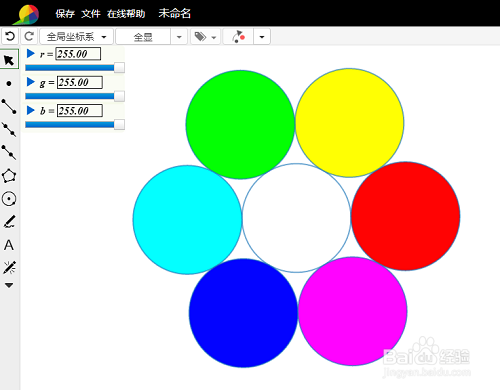This screenshot has width=500, height=390.
Task: Click the colorful app logo
Action: 27,14
